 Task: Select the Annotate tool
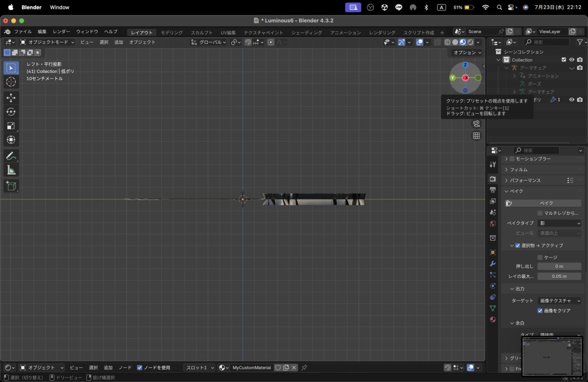coord(11,156)
